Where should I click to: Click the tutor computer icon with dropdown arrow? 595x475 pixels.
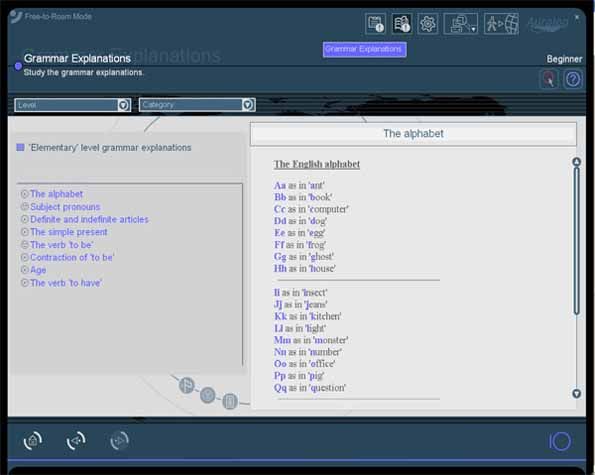(x=461, y=24)
